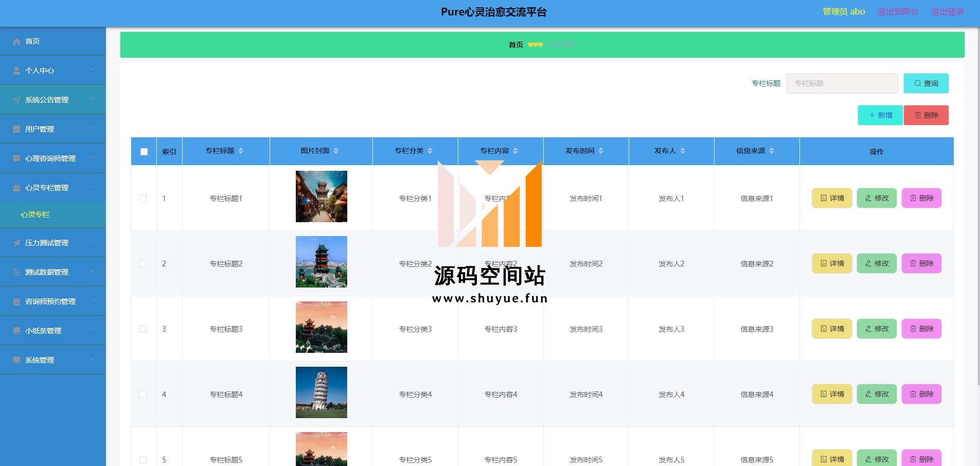This screenshot has width=980, height=466.
Task: Expand the 系统公告管理 menu chevron
Action: (x=93, y=99)
